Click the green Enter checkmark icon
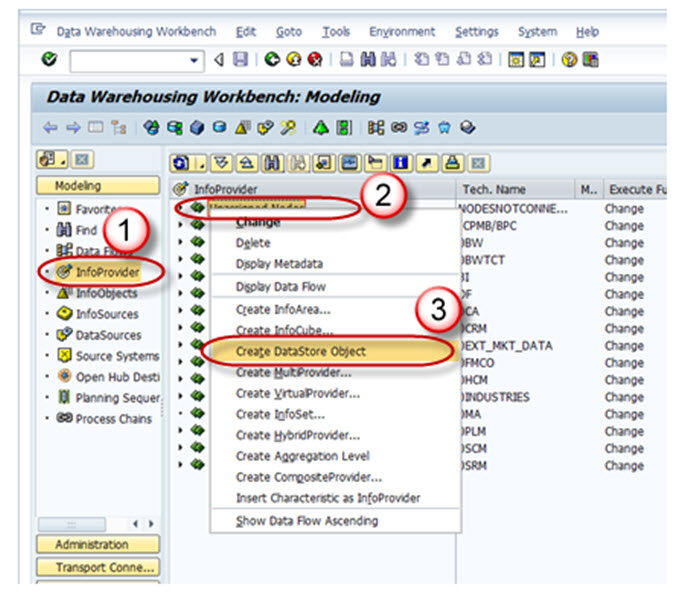This screenshot has width=680, height=595. click(50, 61)
